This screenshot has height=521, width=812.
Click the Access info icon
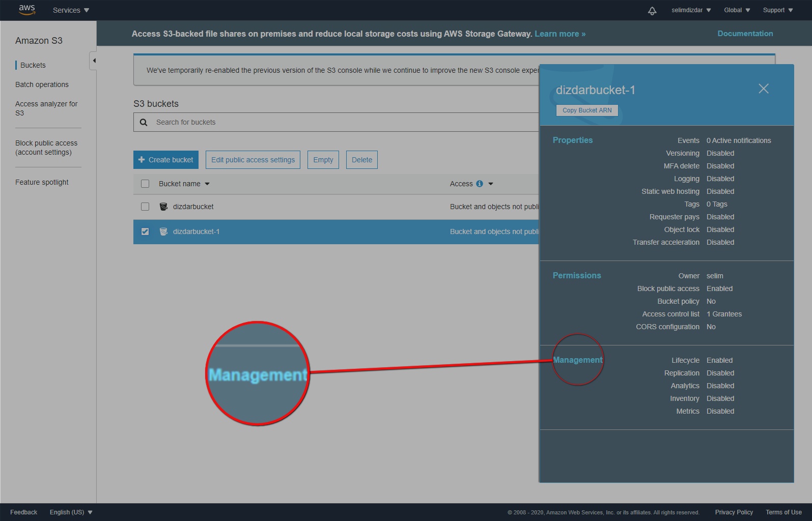pyautogui.click(x=480, y=184)
